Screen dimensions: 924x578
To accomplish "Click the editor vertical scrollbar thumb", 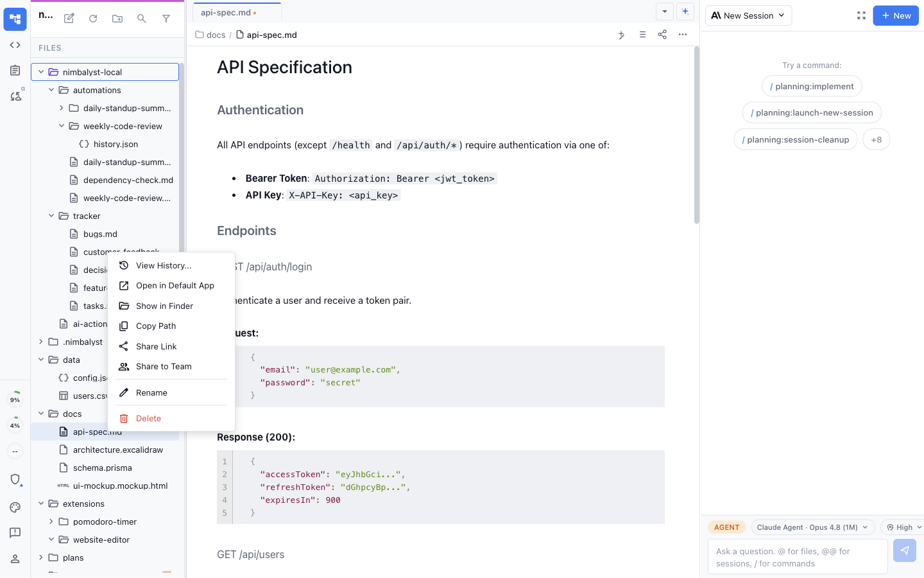I will click(x=697, y=135).
